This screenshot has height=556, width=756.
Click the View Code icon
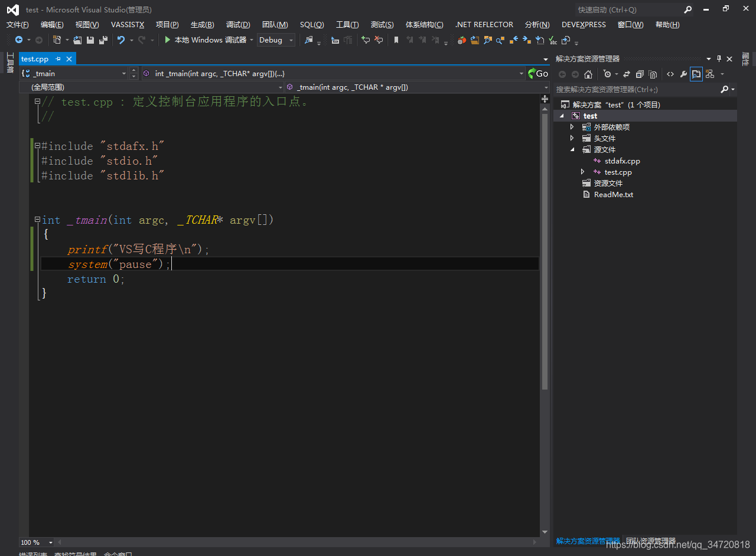click(x=670, y=74)
